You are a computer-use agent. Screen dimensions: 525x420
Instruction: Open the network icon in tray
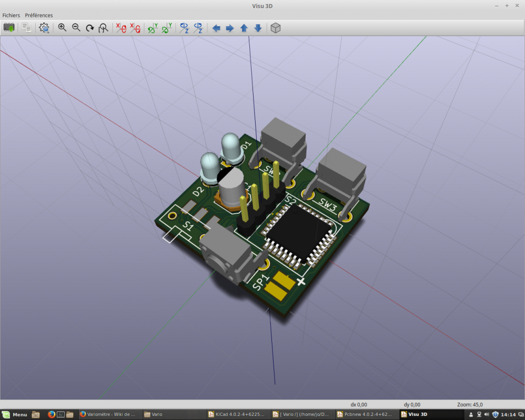tap(479, 415)
